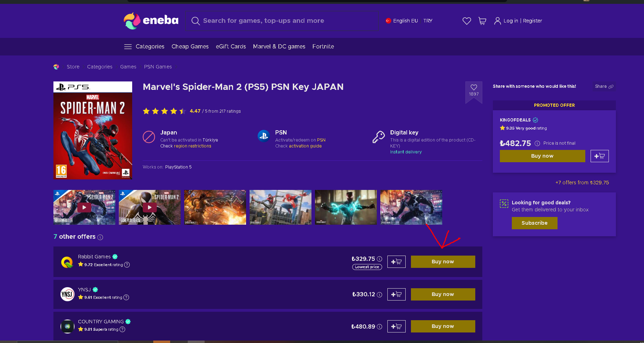644x343 pixels.
Task: Buy now from YNSJ
Action: tap(443, 295)
